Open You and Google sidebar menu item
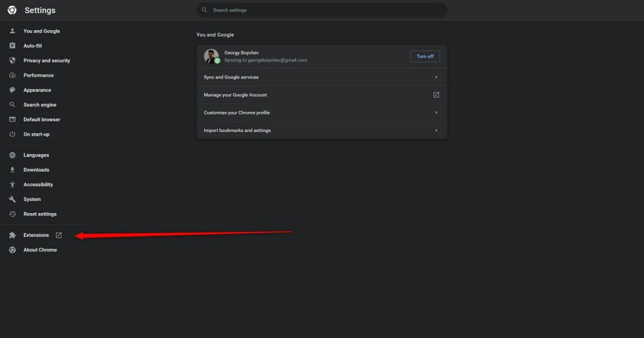 click(42, 31)
